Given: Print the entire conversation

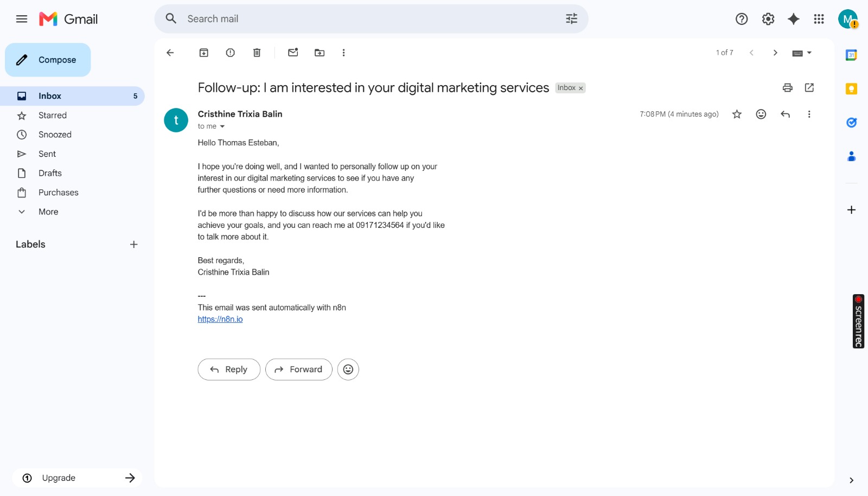Looking at the screenshot, I should pos(788,87).
